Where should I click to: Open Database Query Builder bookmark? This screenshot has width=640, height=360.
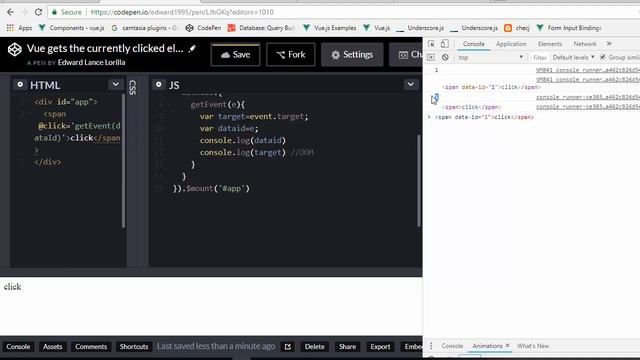pos(261,28)
